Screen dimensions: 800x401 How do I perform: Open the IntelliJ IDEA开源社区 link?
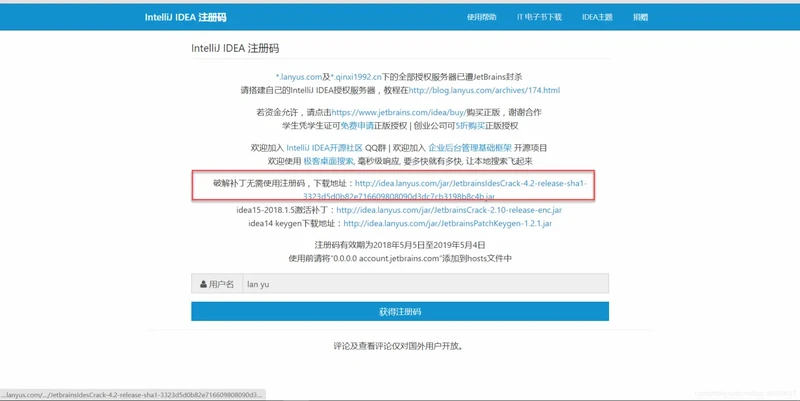pos(324,148)
